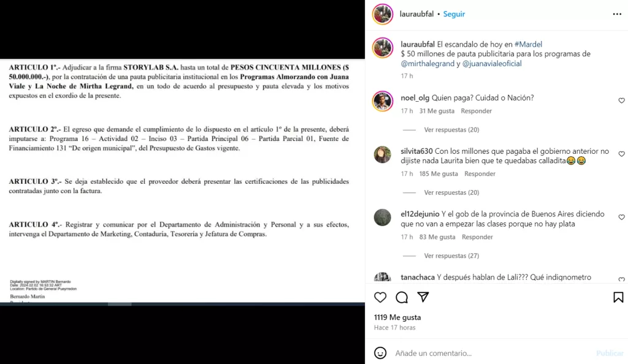The width and height of the screenshot is (628, 364).
Task: Open lauraubfal profile picture in header
Action: [x=383, y=14]
